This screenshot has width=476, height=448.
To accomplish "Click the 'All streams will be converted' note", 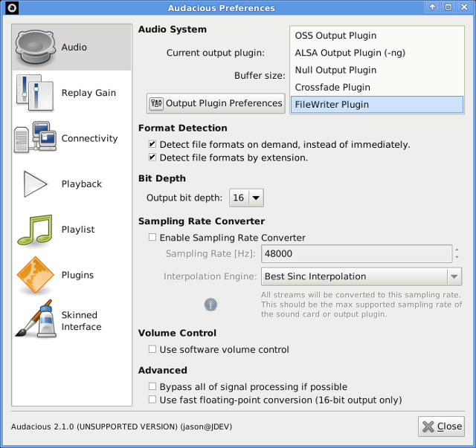I will [x=361, y=304].
